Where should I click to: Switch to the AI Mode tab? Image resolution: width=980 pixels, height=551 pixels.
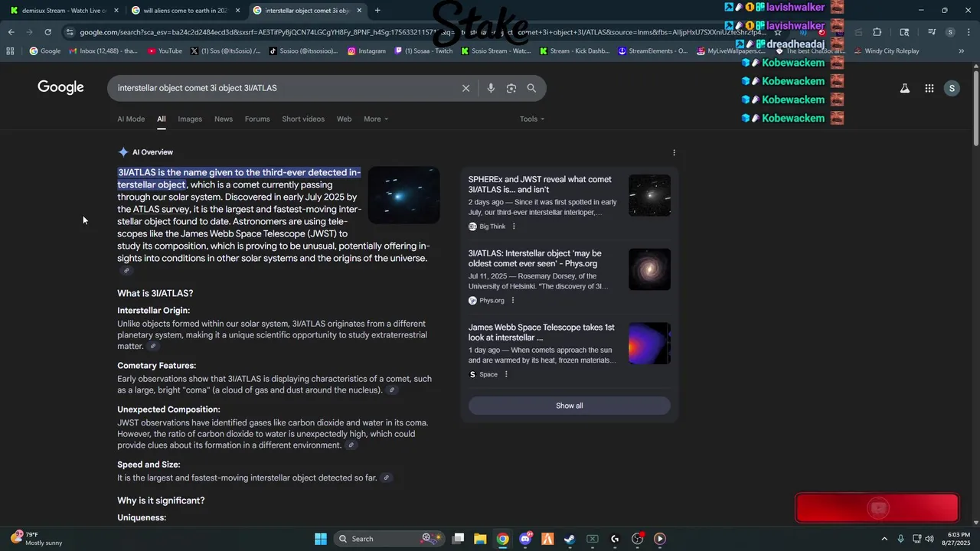coord(131,119)
